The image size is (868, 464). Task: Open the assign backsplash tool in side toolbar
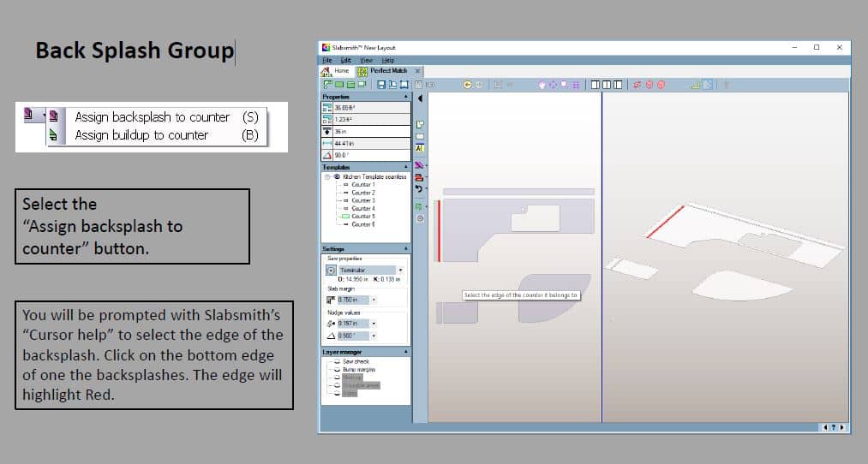tap(420, 164)
